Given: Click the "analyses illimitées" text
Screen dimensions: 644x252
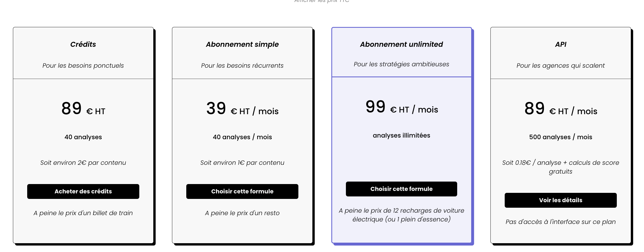Looking at the screenshot, I should (x=401, y=135).
